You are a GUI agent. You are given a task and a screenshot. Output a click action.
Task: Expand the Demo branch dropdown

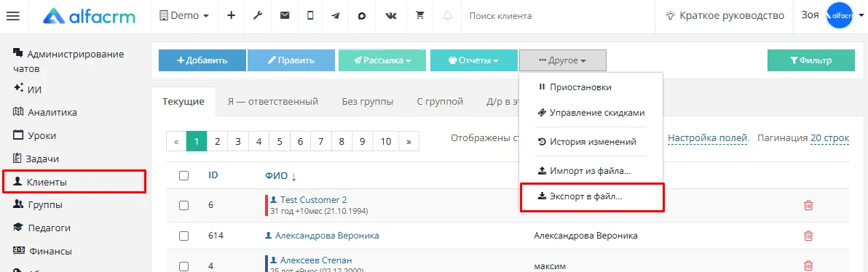coord(184,15)
